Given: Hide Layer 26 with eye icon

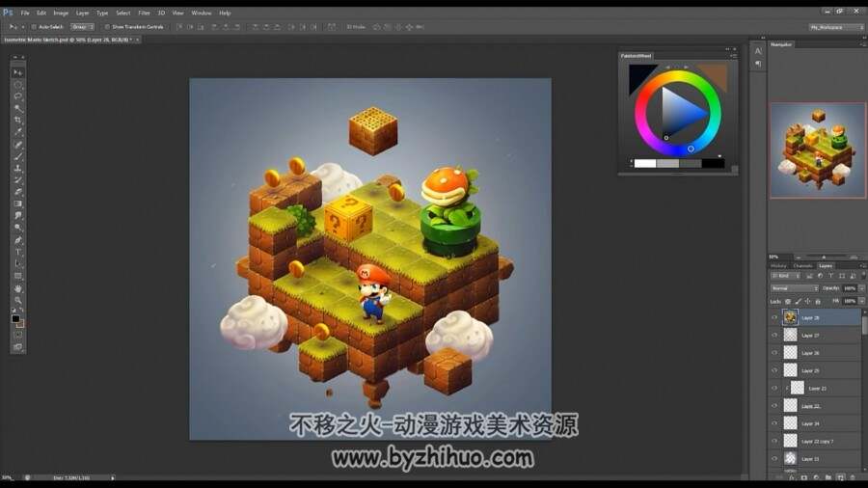Looking at the screenshot, I should 774,353.
